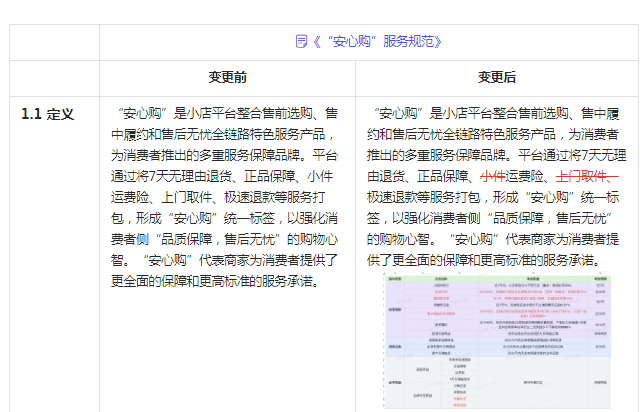Select the 变更前 column header
Viewport: 640px width, 412px height.
pyautogui.click(x=227, y=77)
